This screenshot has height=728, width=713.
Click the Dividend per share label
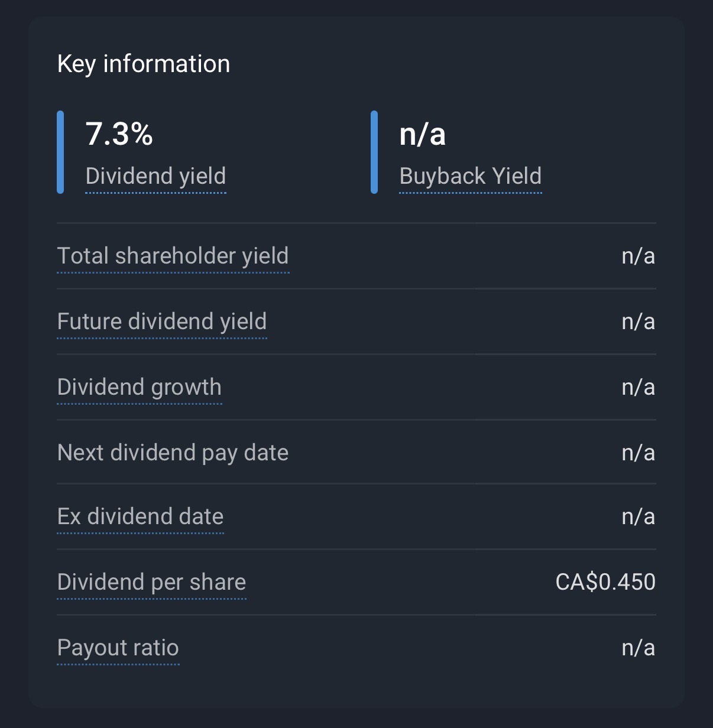coord(151,582)
